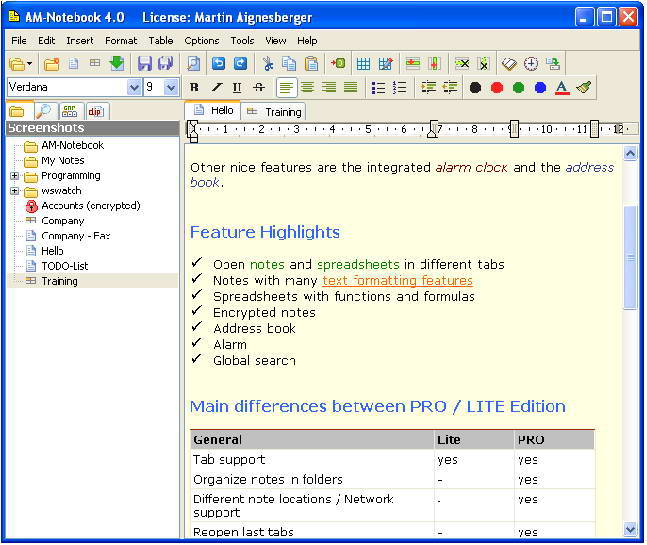Undo the last action
Viewport: 647px width, 545px height.
click(x=218, y=64)
